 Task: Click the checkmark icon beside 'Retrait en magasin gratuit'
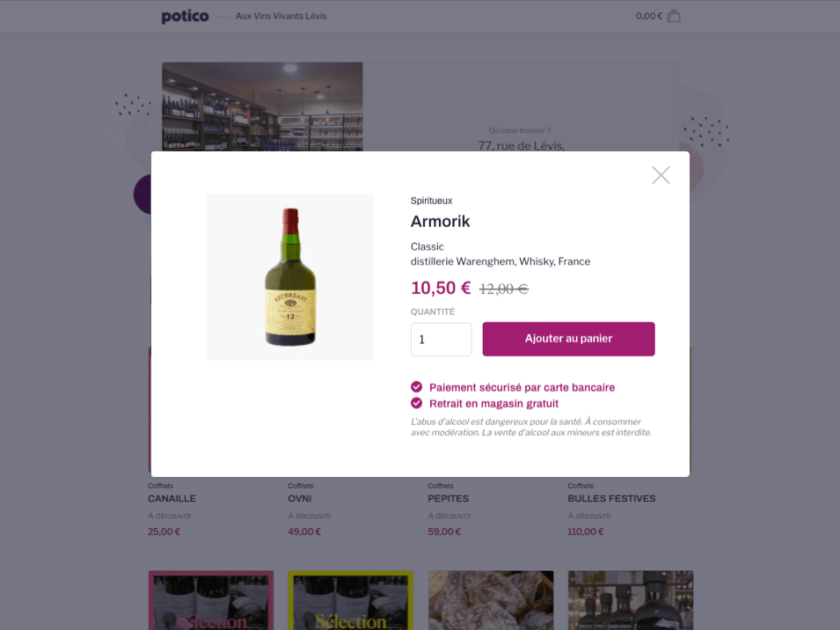(416, 403)
